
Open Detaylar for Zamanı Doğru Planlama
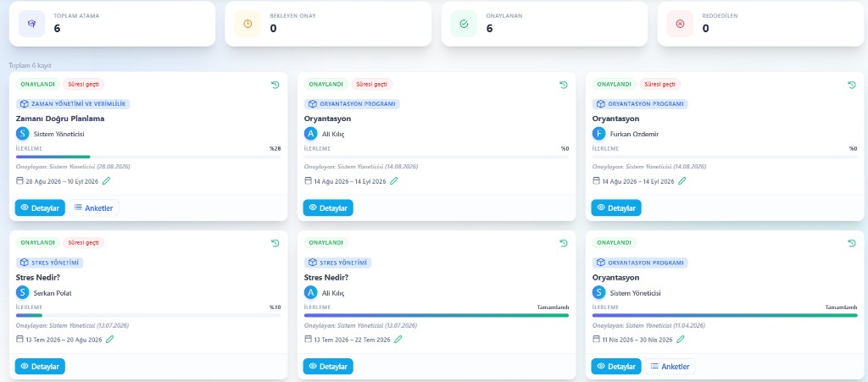pos(40,208)
